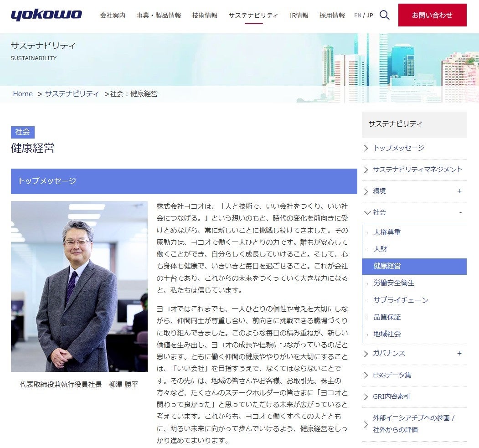Open 外部イニシアチブへの参画 sidebar link

pyautogui.click(x=413, y=423)
